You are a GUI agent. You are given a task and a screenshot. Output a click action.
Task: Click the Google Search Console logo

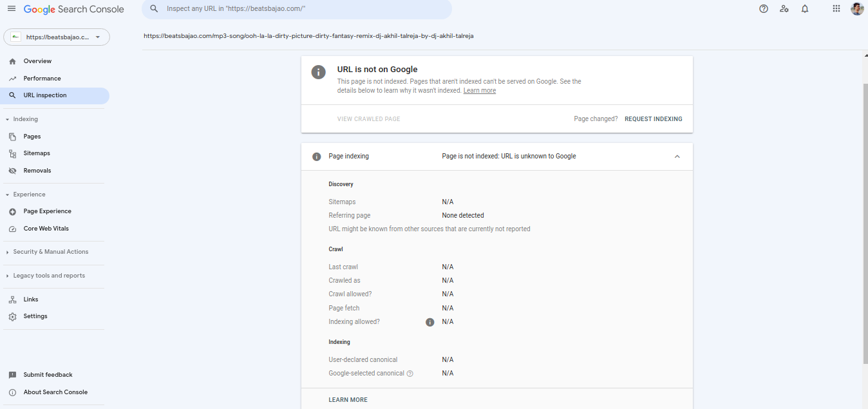pyautogui.click(x=74, y=9)
